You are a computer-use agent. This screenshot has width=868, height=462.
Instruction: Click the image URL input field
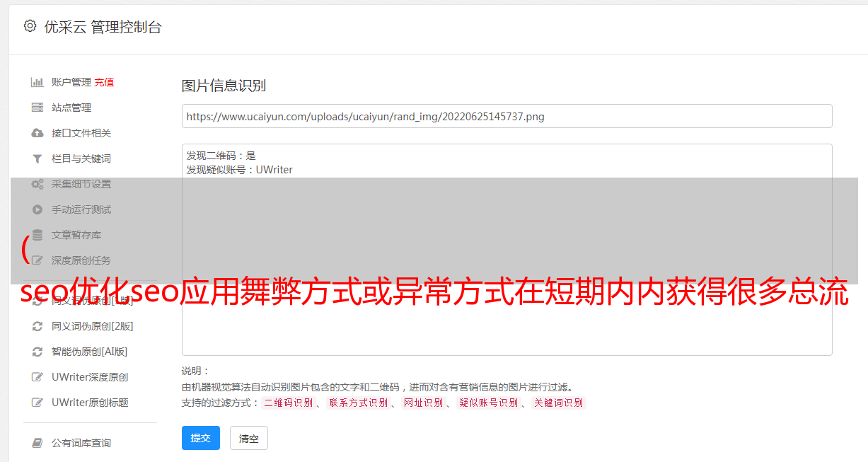tap(507, 116)
